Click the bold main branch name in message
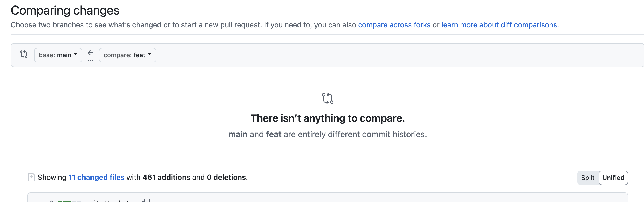 [x=238, y=134]
